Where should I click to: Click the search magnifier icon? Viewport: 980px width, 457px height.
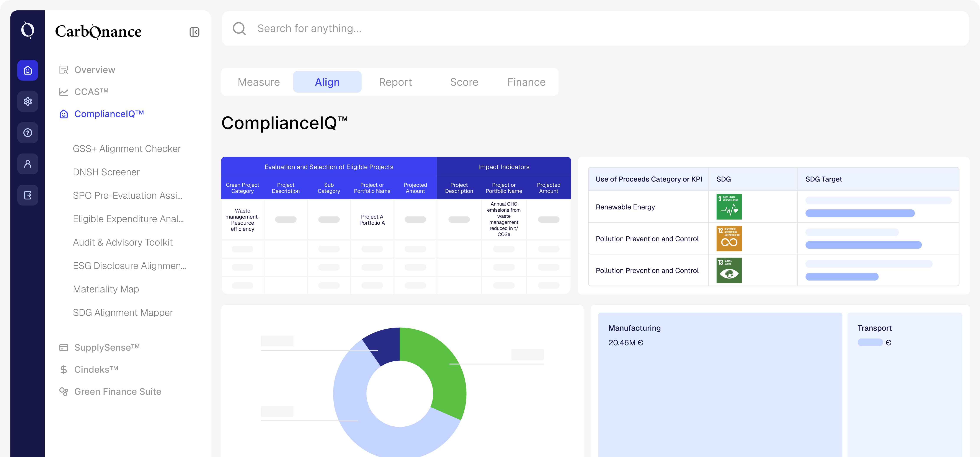(x=240, y=28)
